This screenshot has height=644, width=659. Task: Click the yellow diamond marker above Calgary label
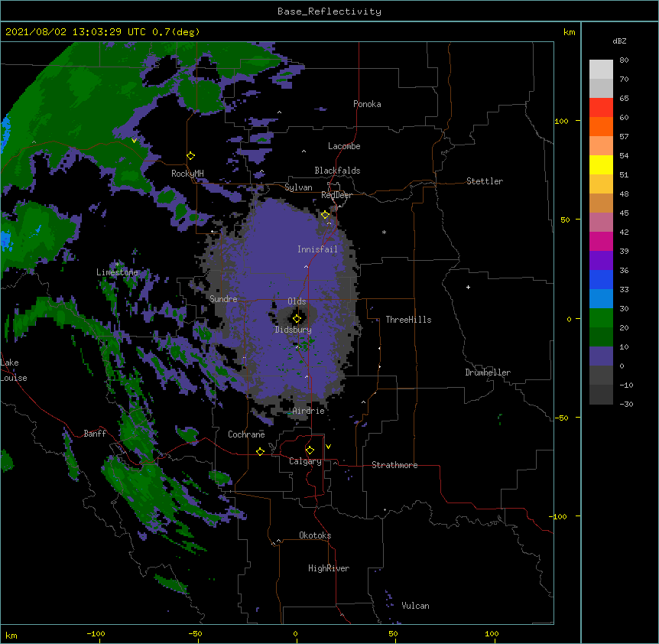tap(310, 450)
